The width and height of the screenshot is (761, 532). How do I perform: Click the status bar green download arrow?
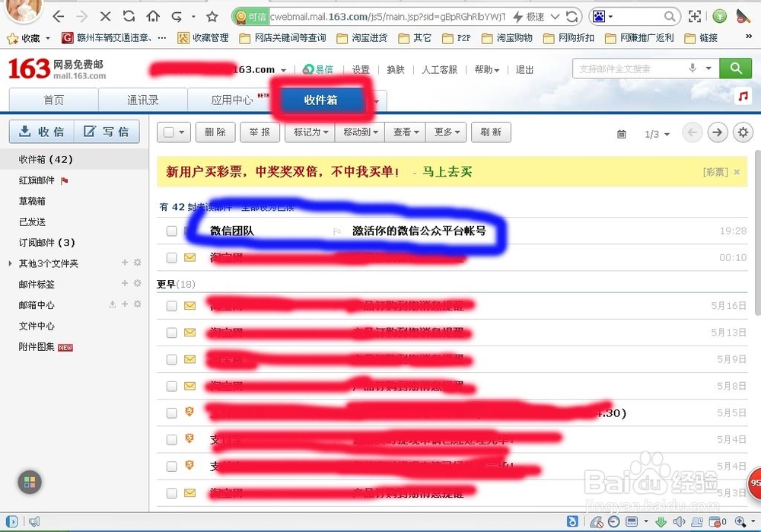661,522
